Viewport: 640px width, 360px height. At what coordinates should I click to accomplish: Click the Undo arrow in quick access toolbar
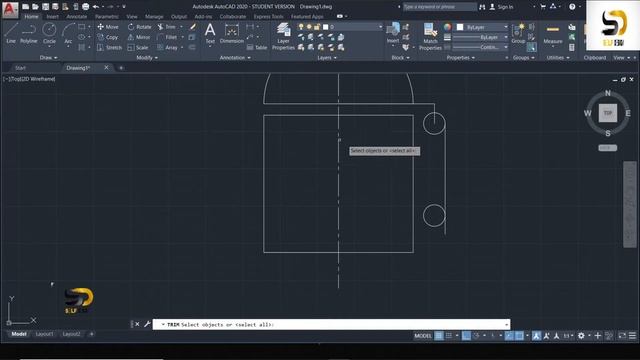click(96, 7)
